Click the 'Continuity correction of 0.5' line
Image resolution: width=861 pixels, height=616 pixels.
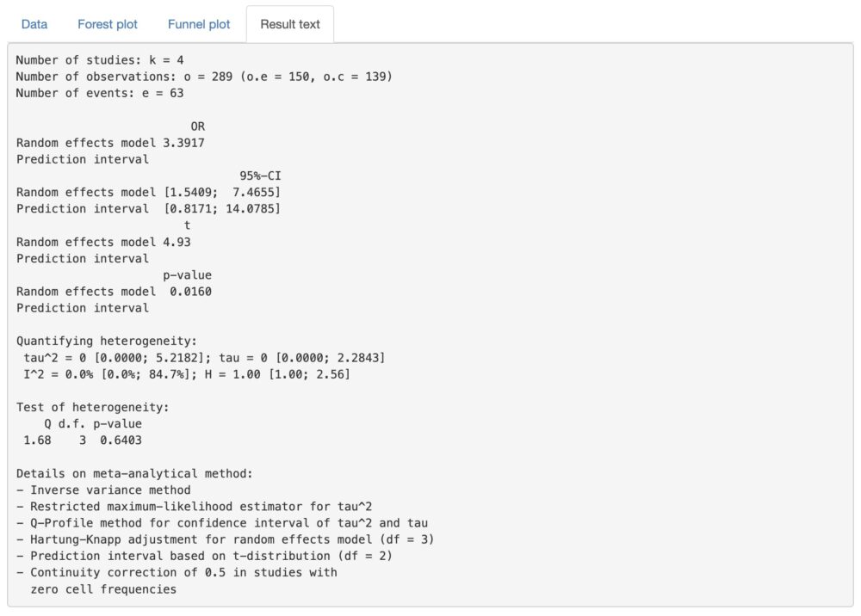(177, 572)
